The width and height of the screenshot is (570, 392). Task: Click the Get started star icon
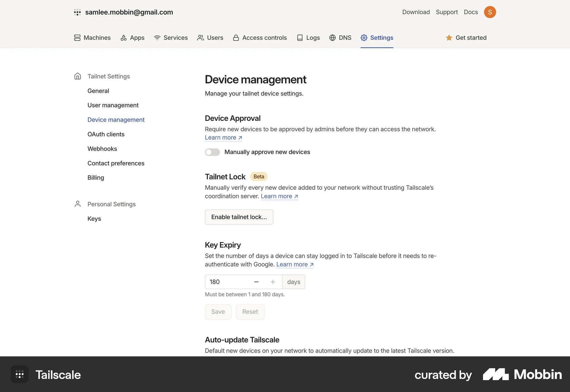click(x=449, y=38)
